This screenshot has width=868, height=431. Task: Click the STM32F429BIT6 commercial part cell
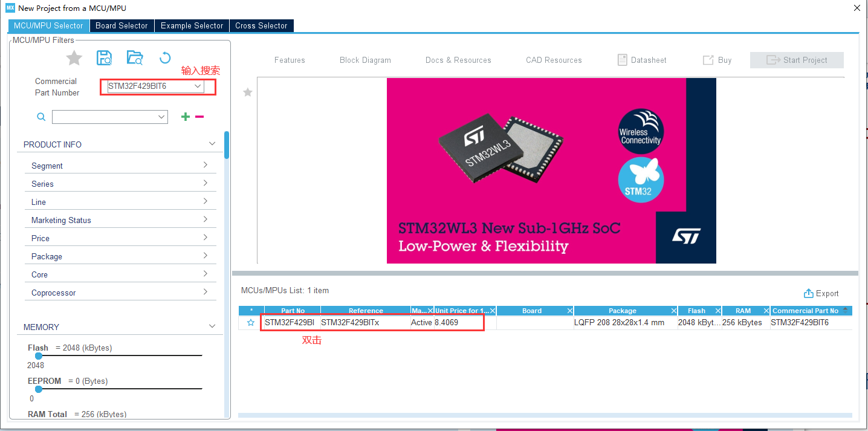(x=811, y=323)
